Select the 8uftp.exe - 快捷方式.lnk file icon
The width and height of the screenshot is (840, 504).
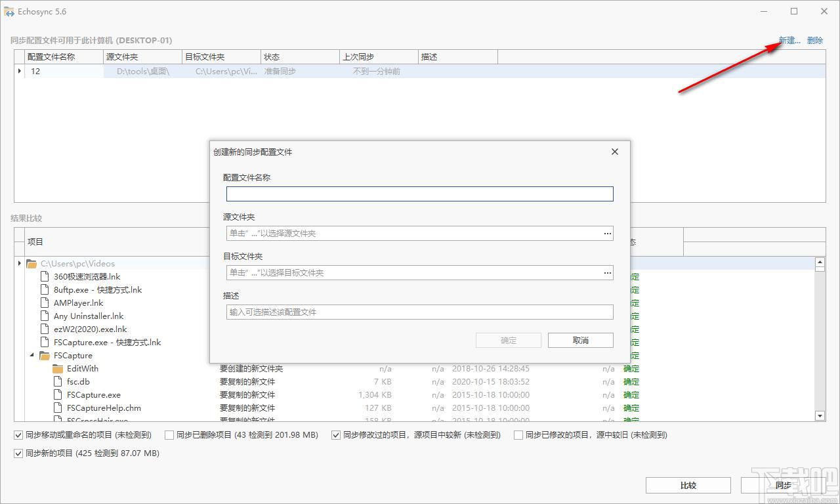(x=45, y=289)
